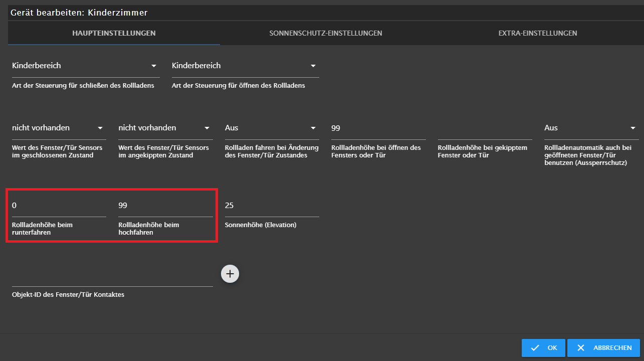This screenshot has height=361, width=644.
Task: Click the 'Sonnenhöhe (Elevation)' label
Action: pyautogui.click(x=261, y=225)
